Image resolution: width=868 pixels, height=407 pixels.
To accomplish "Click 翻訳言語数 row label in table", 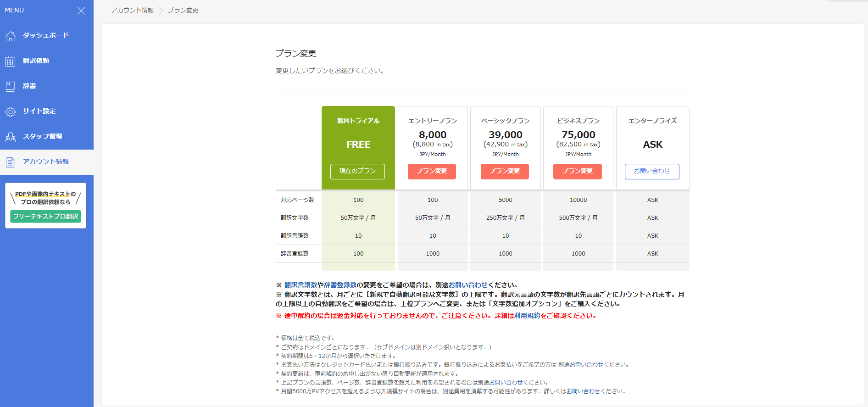I will (x=295, y=236).
